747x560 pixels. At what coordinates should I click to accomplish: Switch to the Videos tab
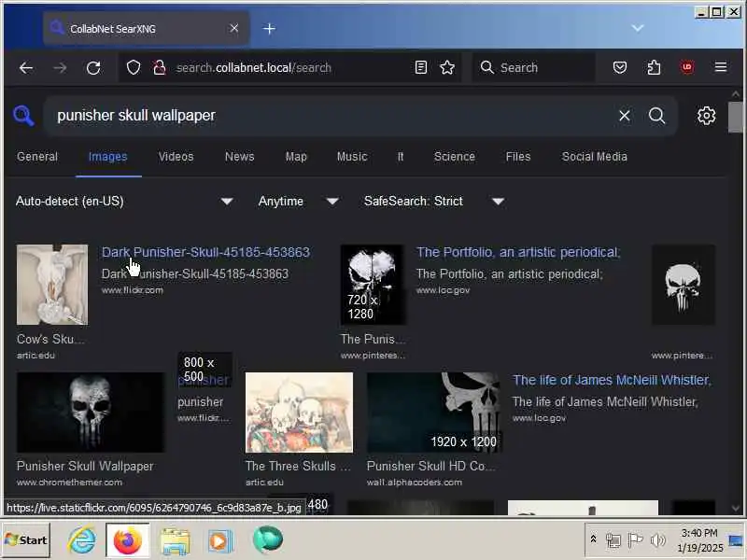coord(176,157)
